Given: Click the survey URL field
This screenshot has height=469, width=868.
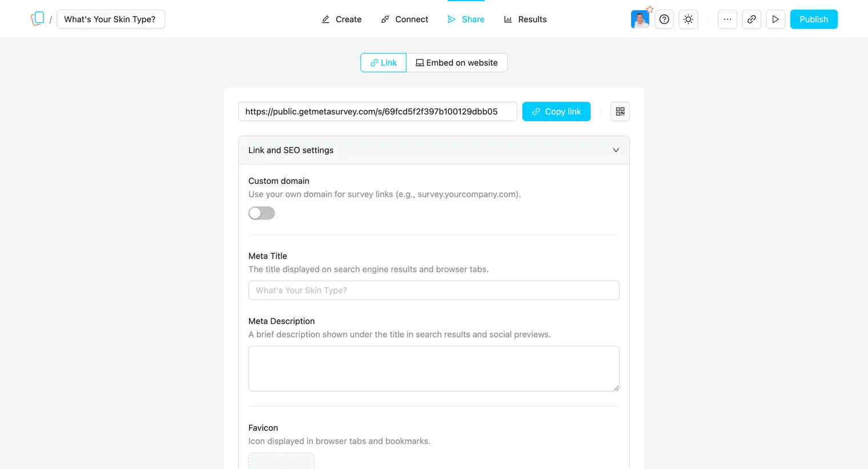Looking at the screenshot, I should pos(377,111).
